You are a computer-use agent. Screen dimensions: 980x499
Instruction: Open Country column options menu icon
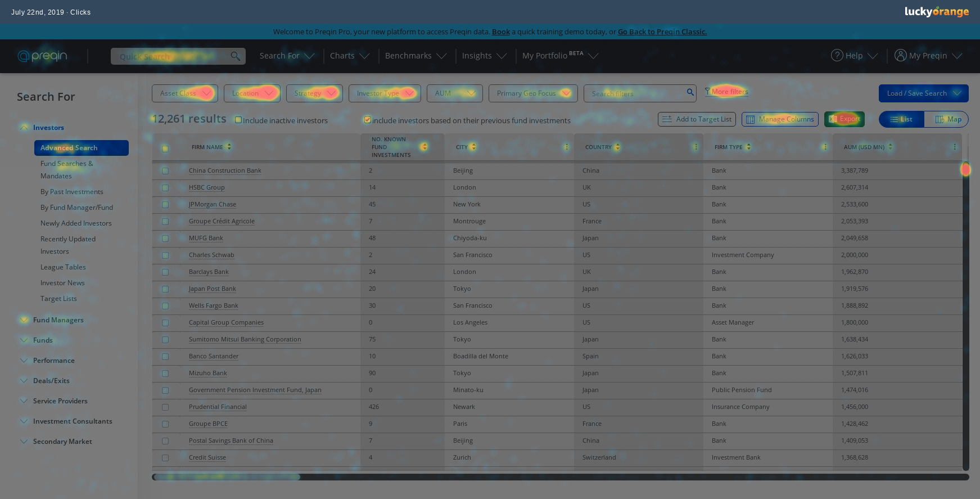point(696,147)
